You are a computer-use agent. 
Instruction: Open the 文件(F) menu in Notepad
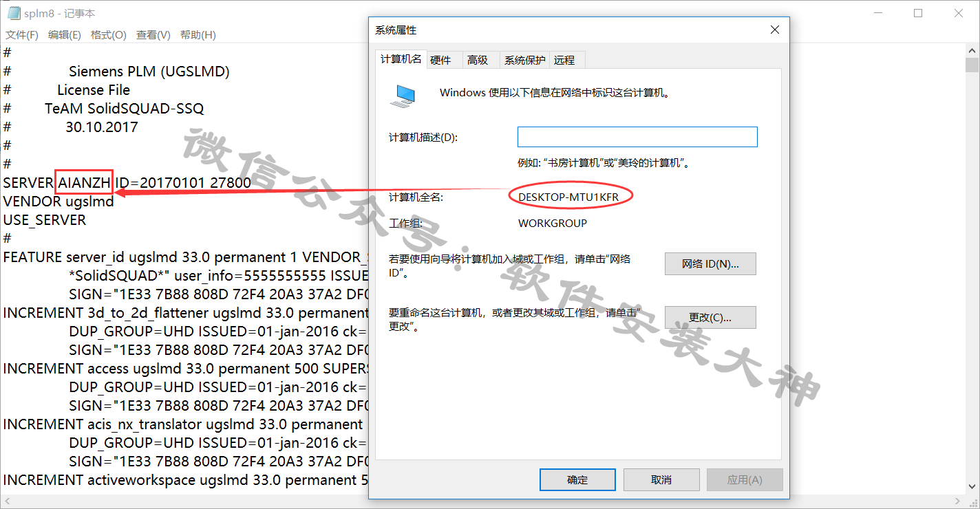tap(22, 34)
